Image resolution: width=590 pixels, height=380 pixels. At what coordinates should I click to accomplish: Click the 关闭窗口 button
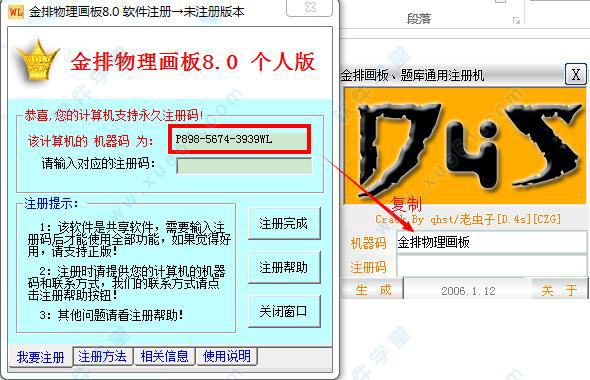pos(284,312)
